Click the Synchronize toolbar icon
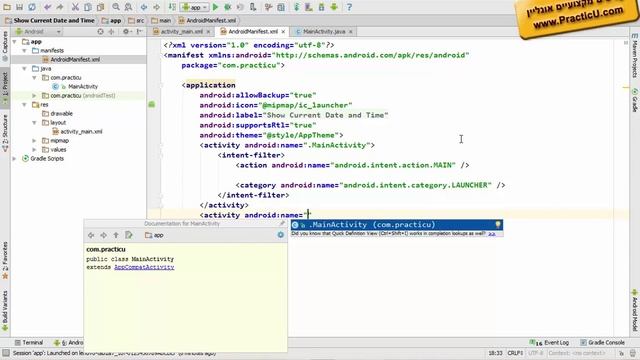The height and width of the screenshot is (360, 640). (x=32, y=7)
